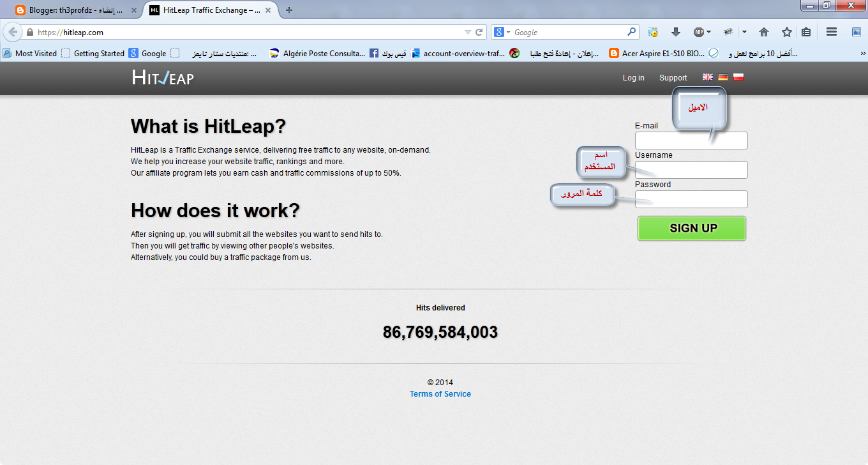Image resolution: width=868 pixels, height=465 pixels.
Task: Open the Facebook فيس بوك bookmark
Action: (387, 54)
